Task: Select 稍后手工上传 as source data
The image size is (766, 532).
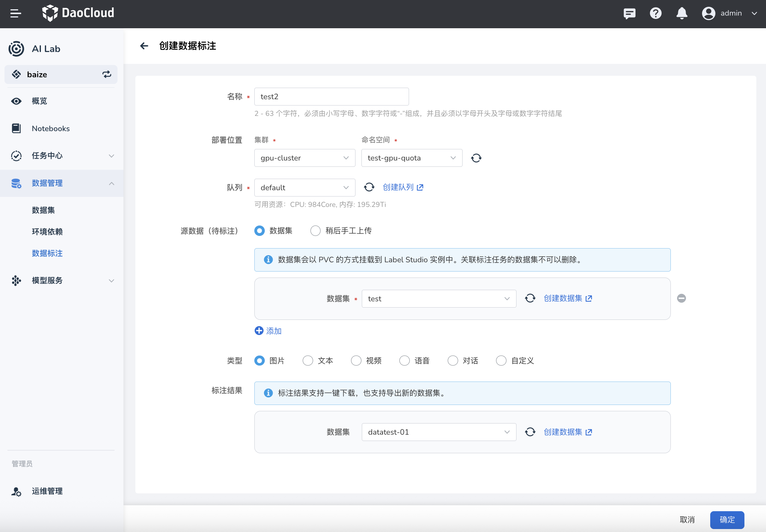Action: tap(315, 231)
